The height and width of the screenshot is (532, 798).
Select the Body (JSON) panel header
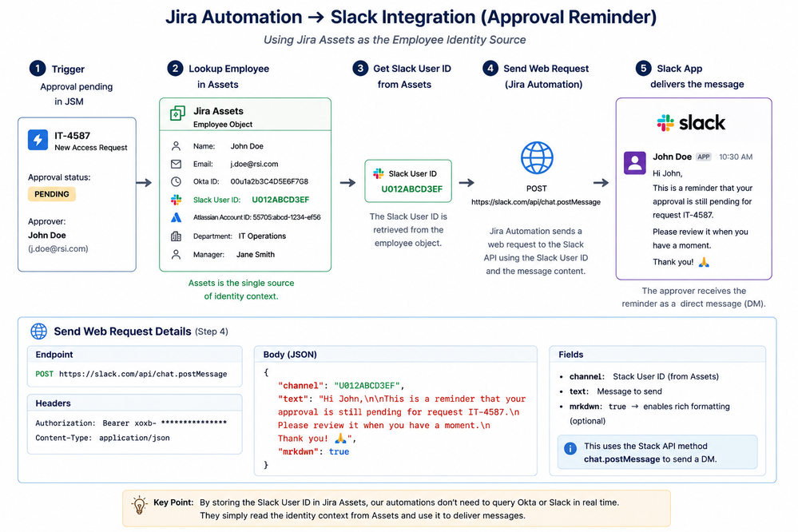coord(395,355)
